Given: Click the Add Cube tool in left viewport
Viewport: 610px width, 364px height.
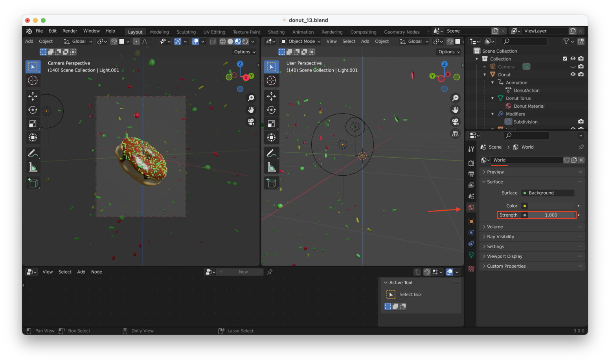Looking at the screenshot, I should [33, 183].
